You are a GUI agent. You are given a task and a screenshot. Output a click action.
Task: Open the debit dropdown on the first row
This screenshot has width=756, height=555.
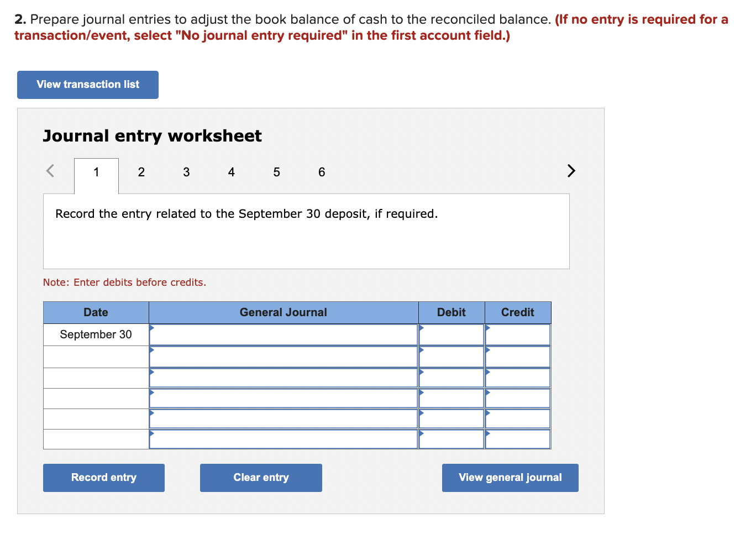click(x=451, y=334)
